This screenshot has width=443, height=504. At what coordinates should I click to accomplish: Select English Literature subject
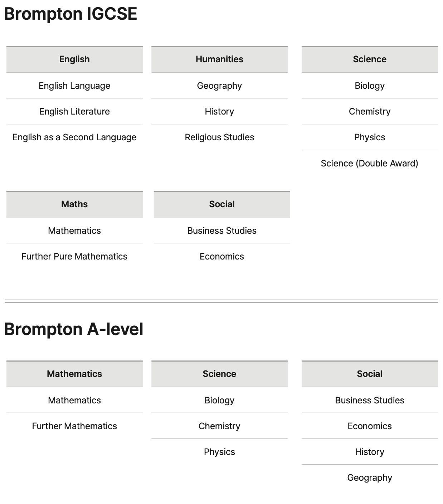pos(74,112)
